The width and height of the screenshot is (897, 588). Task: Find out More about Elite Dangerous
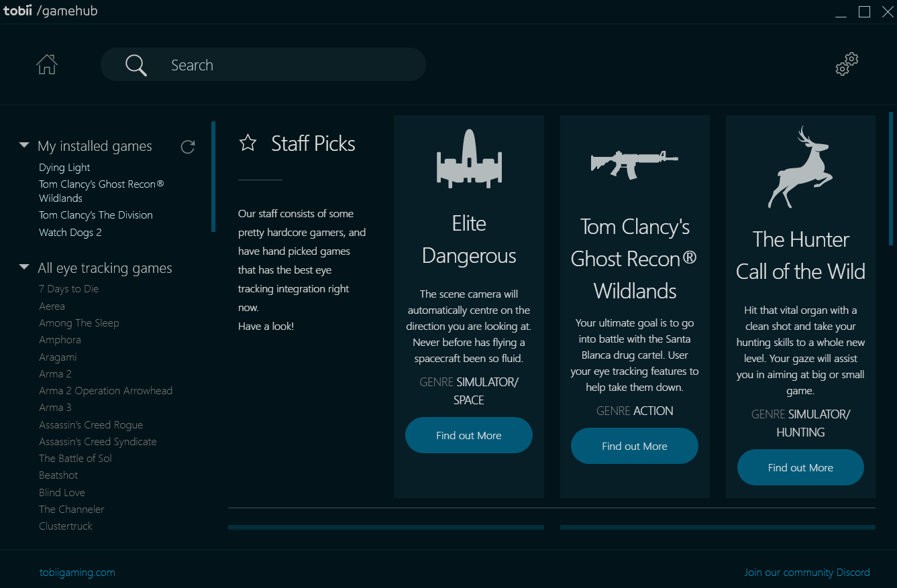click(469, 435)
